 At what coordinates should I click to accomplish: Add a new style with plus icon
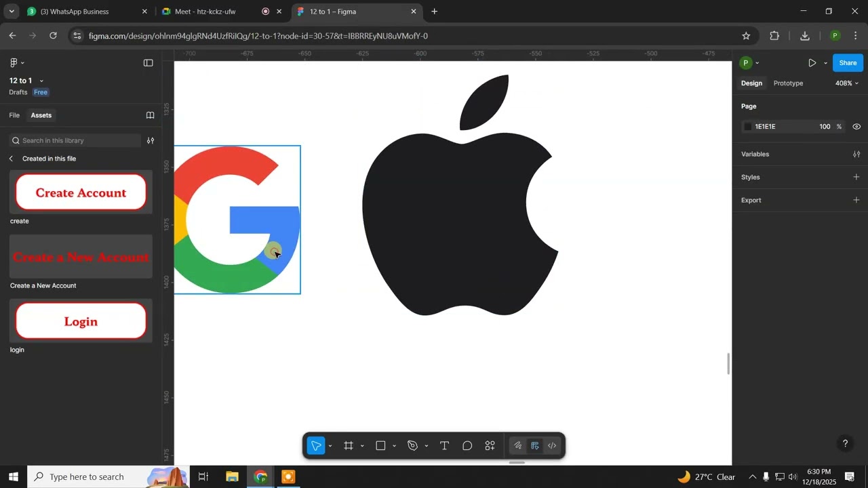tap(856, 177)
